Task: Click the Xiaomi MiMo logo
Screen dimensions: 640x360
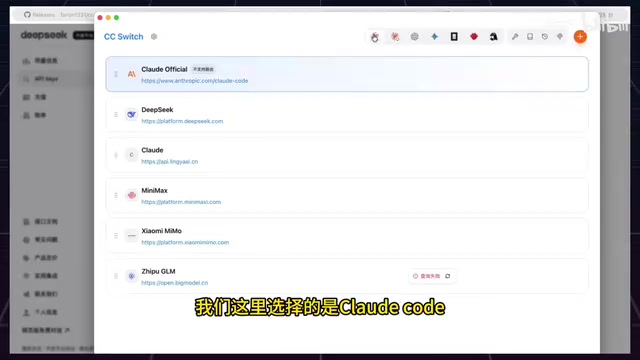Action: tap(131, 236)
